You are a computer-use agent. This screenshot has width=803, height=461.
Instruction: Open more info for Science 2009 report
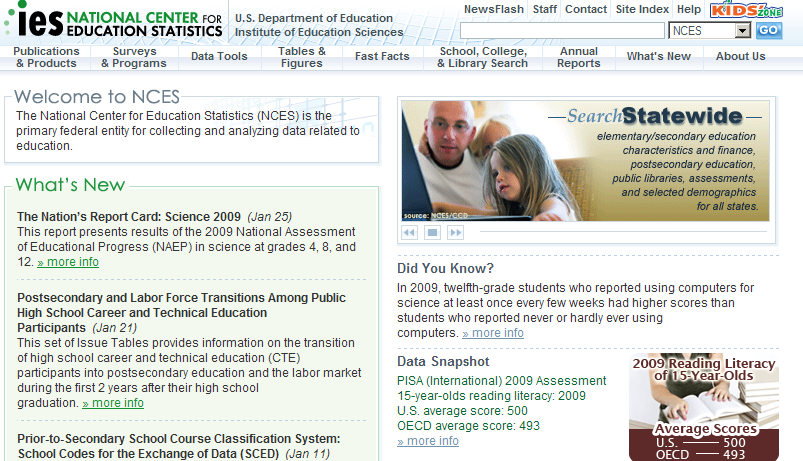(x=68, y=262)
